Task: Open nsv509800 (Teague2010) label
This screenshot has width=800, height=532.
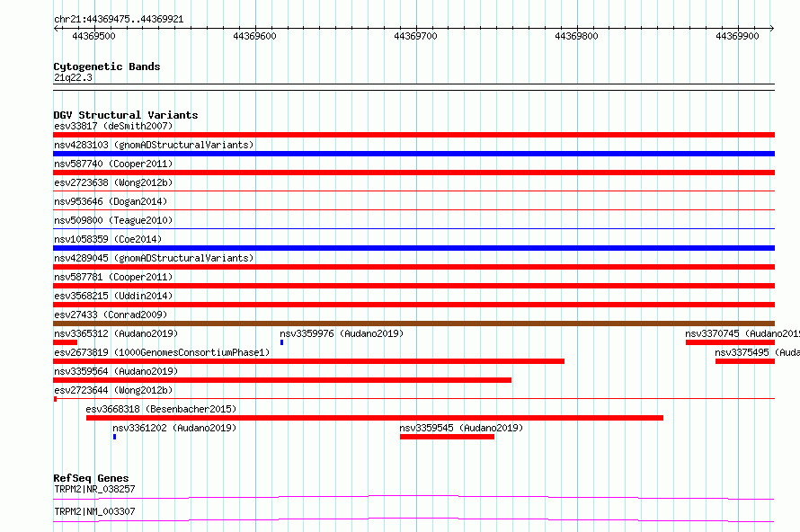Action: pyautogui.click(x=113, y=220)
